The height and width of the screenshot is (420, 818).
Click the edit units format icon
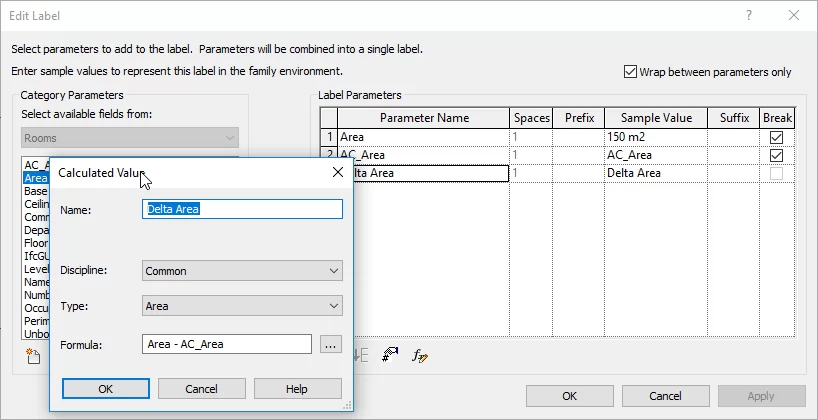(391, 356)
